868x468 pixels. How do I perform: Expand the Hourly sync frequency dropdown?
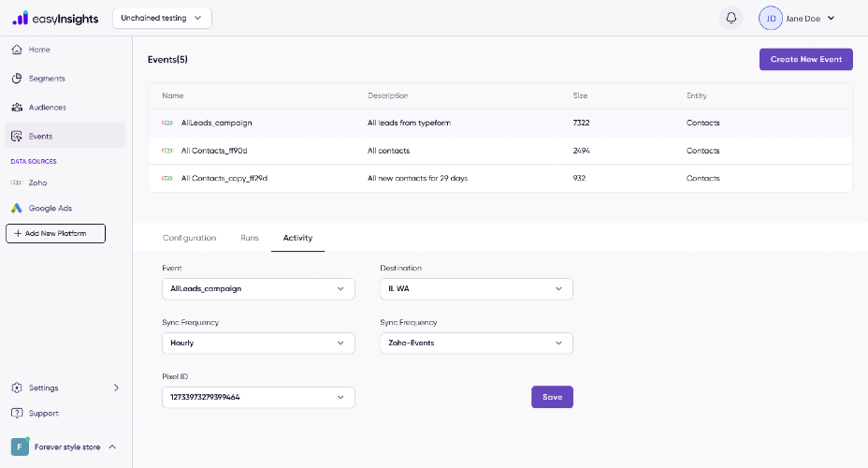[258, 343]
